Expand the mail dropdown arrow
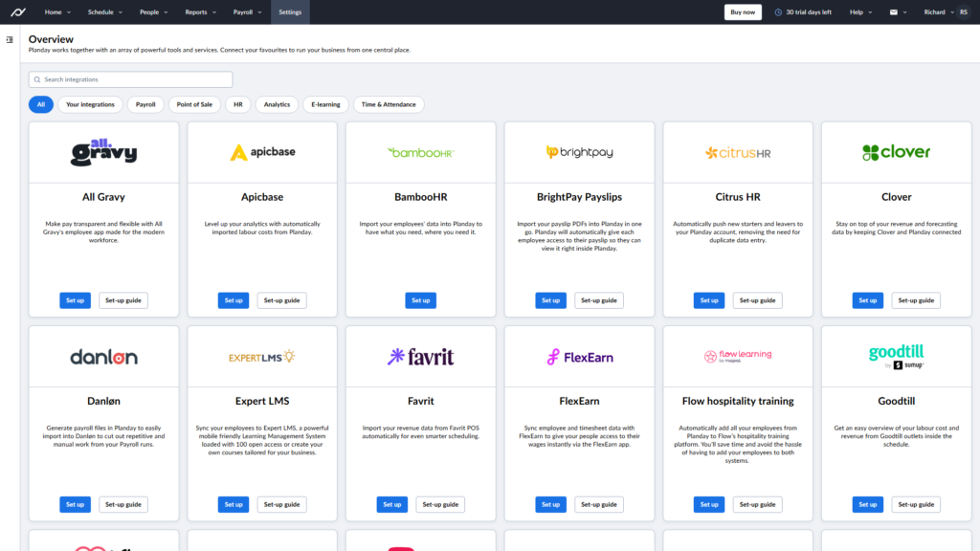This screenshot has height=551, width=980. [905, 12]
